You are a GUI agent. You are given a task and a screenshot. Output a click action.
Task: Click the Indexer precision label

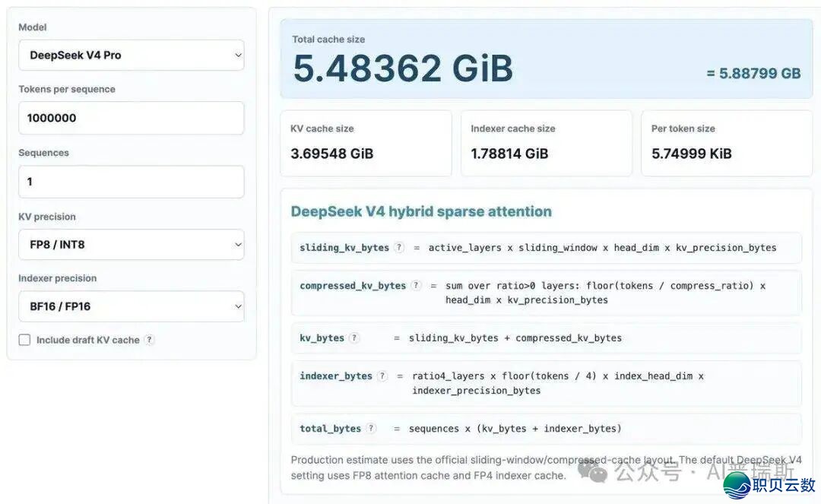click(58, 278)
